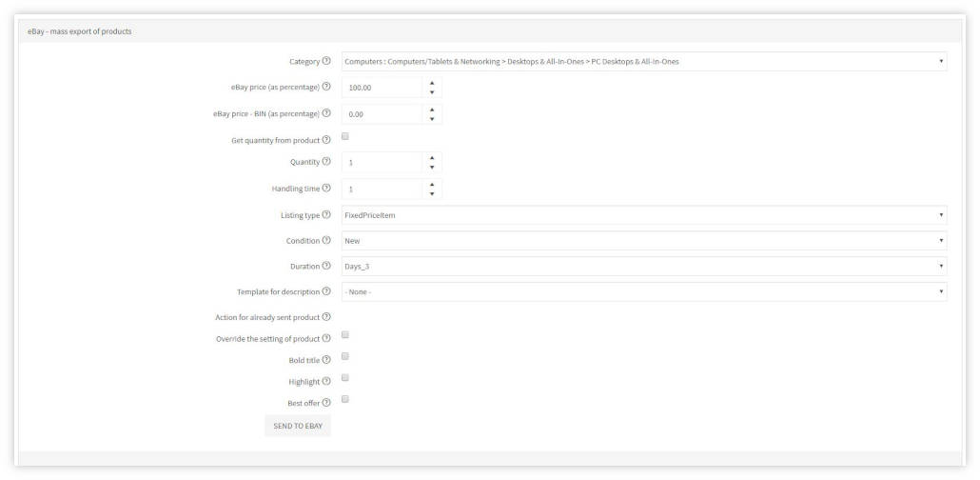Enable the Bold title checkbox
This screenshot has width=980, height=480.
point(345,357)
